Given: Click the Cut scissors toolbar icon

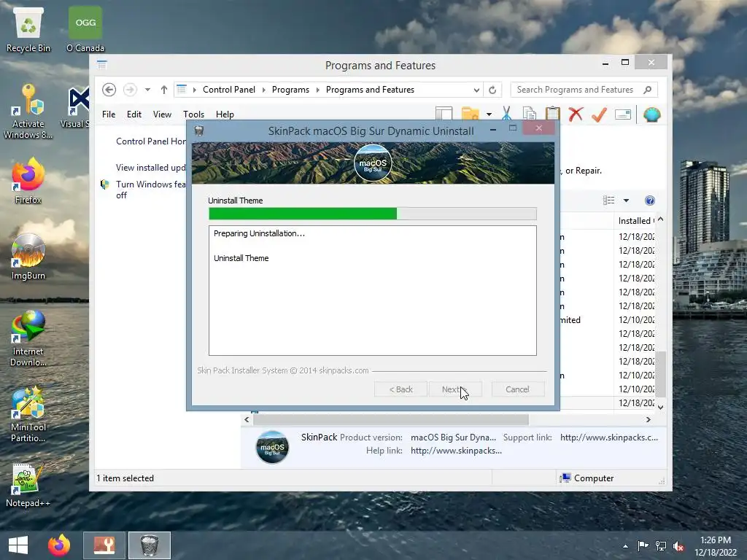Looking at the screenshot, I should 506,114.
